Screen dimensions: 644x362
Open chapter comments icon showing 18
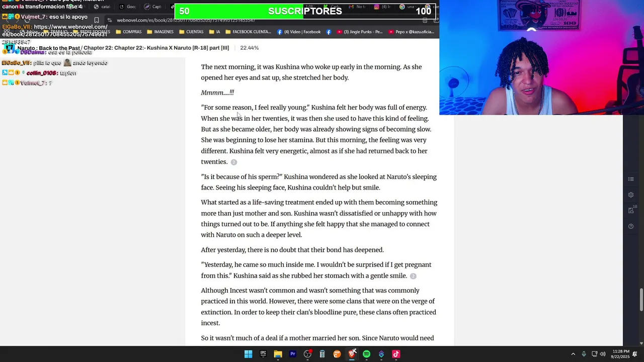click(x=632, y=210)
